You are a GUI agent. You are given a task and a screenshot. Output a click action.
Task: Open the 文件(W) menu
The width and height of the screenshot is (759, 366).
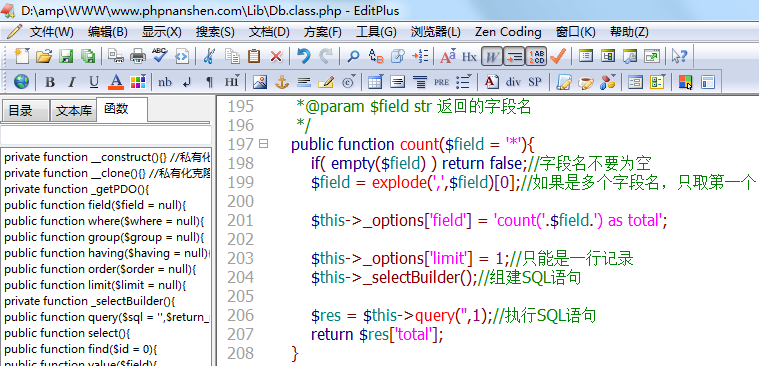click(x=51, y=32)
